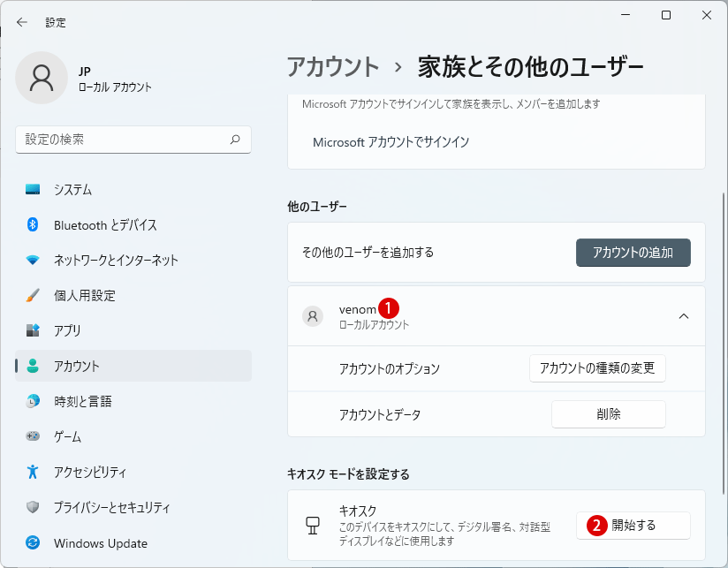The height and width of the screenshot is (568, 728).
Task: Open Bluetooth とデバイス settings
Action: pos(133,225)
